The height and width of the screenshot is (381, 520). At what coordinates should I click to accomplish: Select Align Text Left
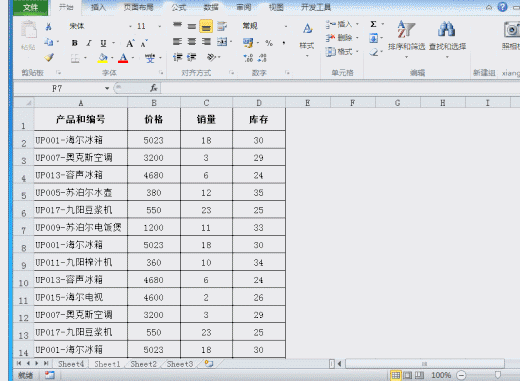177,42
